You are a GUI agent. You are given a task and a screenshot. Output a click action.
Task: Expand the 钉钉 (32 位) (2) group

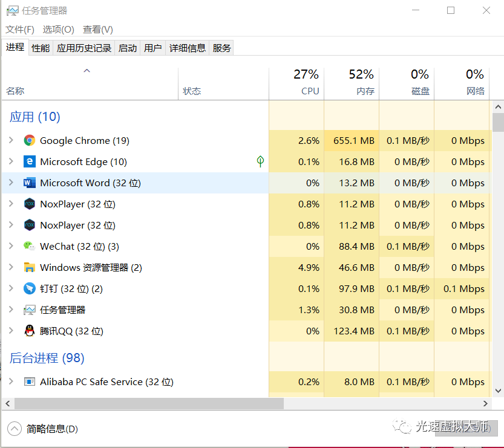click(11, 288)
